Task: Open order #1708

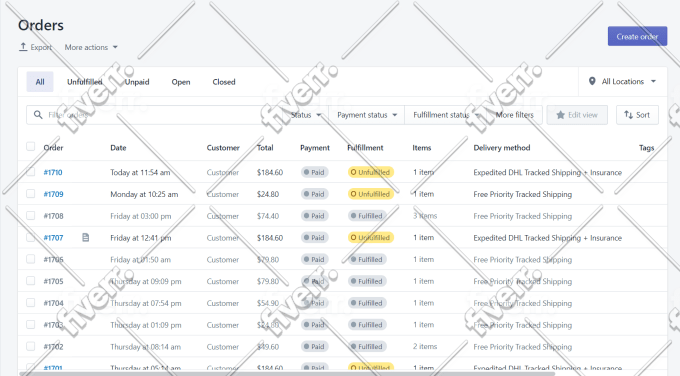Action: (53, 216)
